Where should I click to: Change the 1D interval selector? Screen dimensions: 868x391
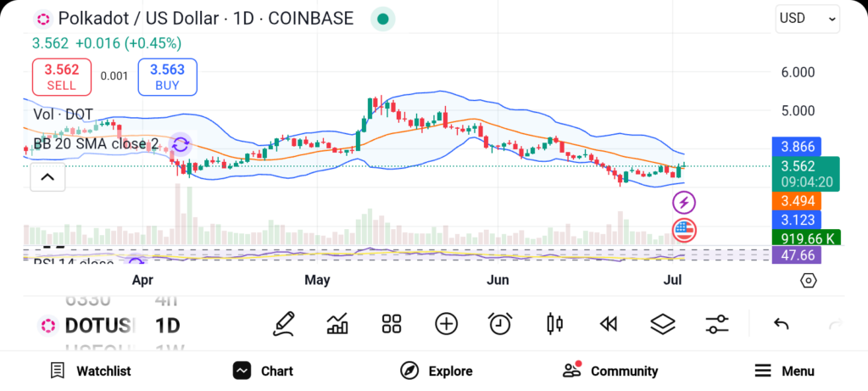point(167,326)
